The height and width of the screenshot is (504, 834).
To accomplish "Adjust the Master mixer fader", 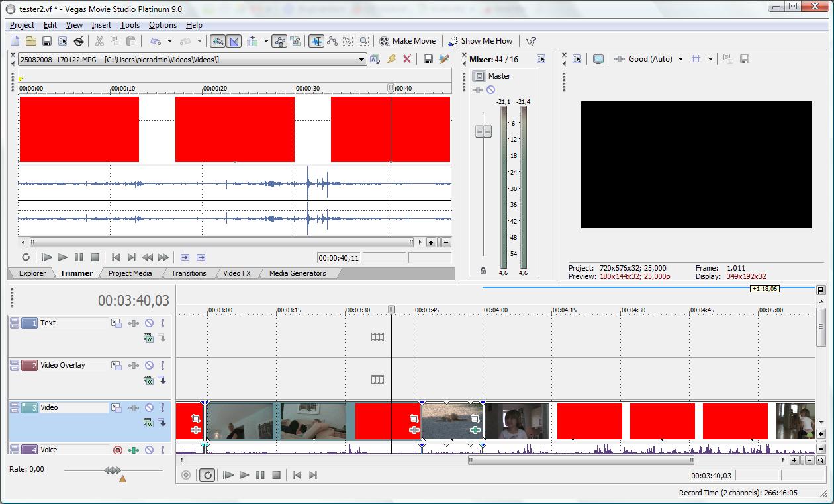I will pos(484,130).
